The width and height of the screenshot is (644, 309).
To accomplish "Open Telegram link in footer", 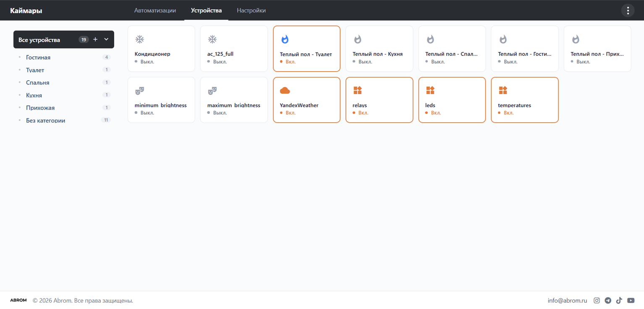I will 608,300.
